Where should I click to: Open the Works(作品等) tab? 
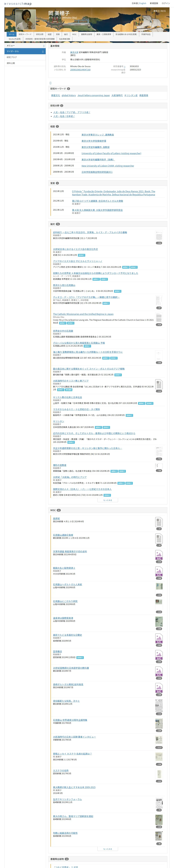15,39
